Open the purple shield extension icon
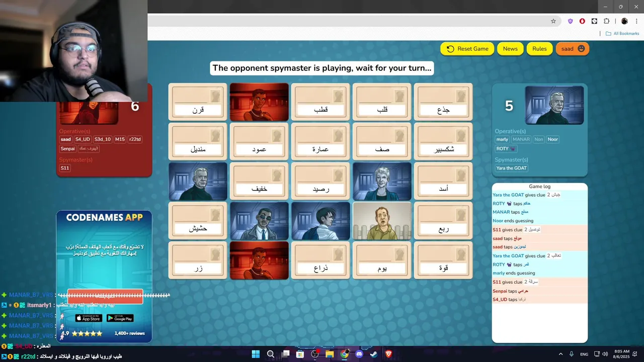This screenshot has width=644, height=362. (x=570, y=21)
